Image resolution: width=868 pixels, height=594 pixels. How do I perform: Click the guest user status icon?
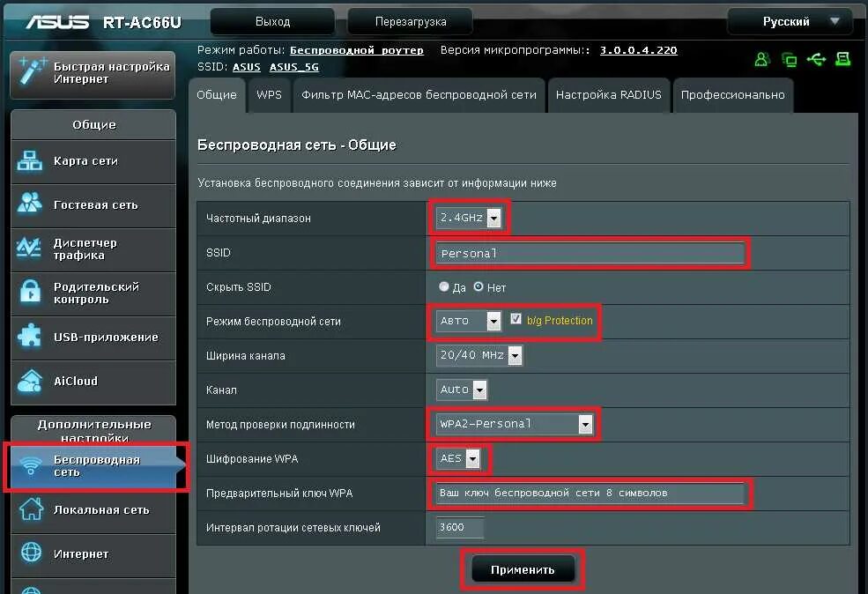point(761,59)
